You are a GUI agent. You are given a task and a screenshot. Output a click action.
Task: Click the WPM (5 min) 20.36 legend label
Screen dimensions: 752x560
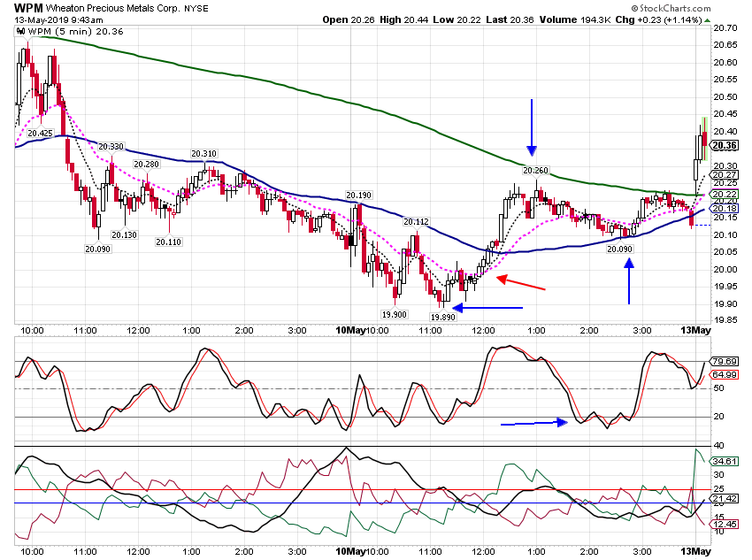coord(75,32)
